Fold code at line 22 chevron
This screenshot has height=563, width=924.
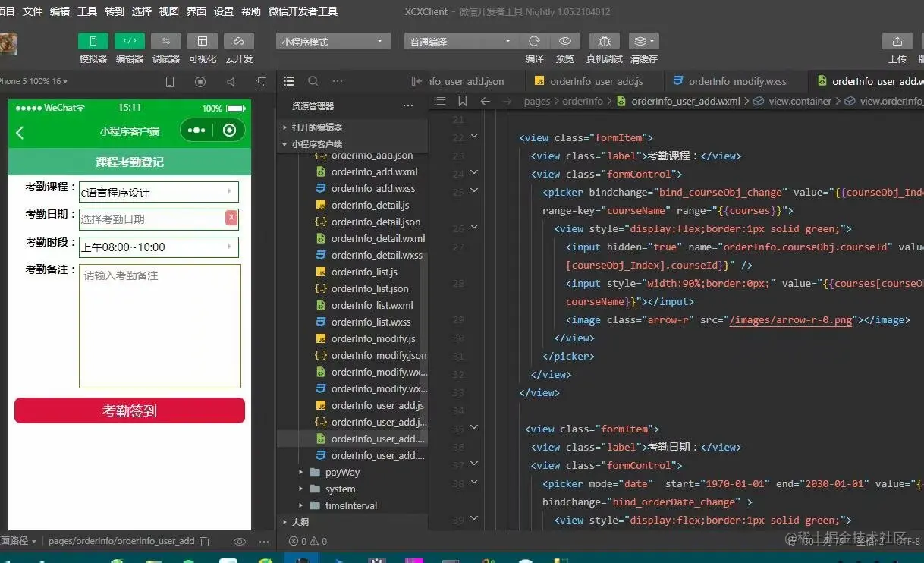point(474,137)
